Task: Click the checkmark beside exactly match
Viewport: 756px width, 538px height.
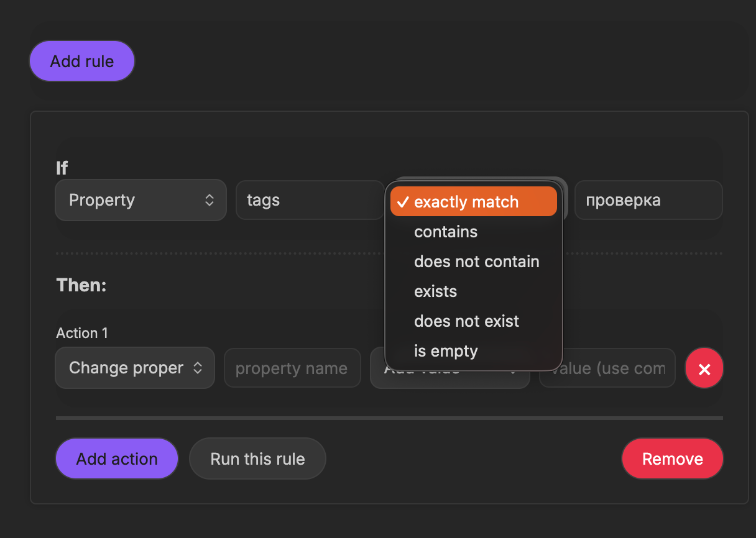Action: click(403, 202)
